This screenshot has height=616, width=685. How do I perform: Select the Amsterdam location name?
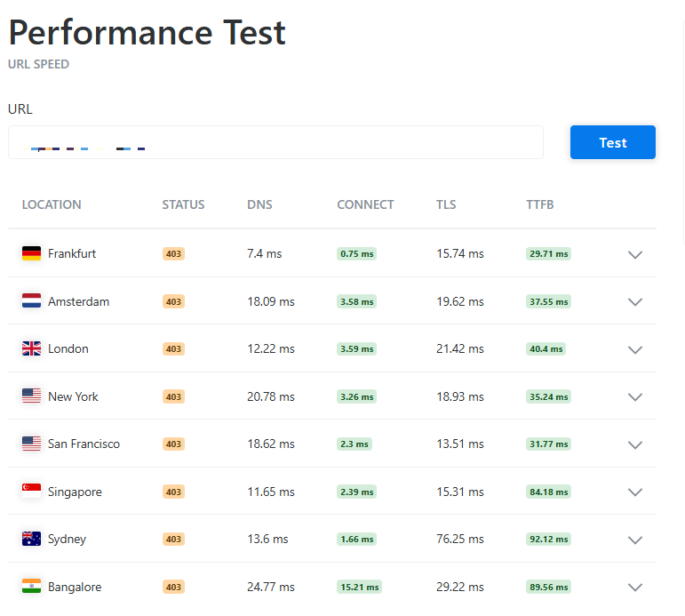coord(79,301)
